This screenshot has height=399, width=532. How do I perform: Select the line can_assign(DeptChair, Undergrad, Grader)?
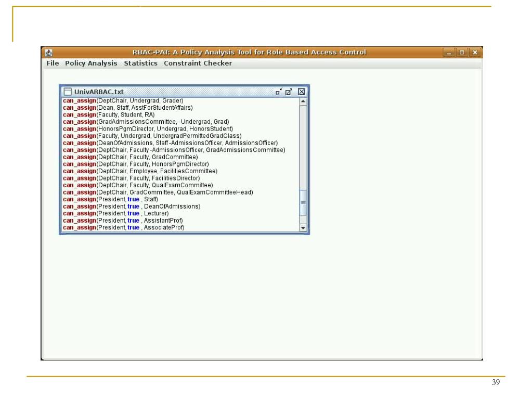point(123,101)
